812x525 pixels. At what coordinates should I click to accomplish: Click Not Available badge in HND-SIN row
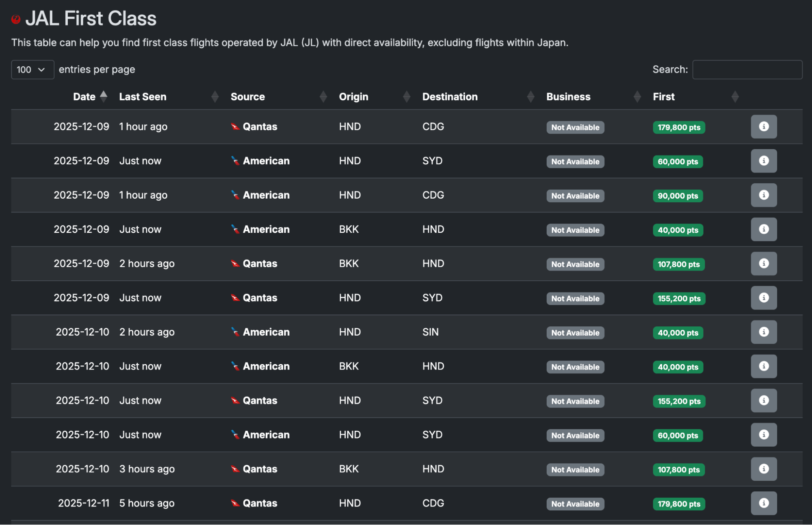[575, 333]
